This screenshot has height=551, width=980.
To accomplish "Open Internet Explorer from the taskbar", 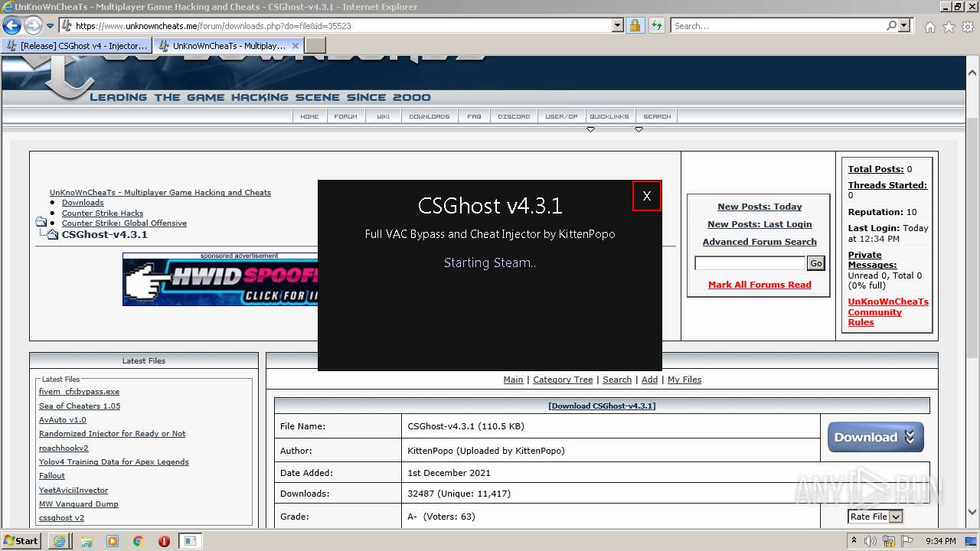I will coord(59,541).
